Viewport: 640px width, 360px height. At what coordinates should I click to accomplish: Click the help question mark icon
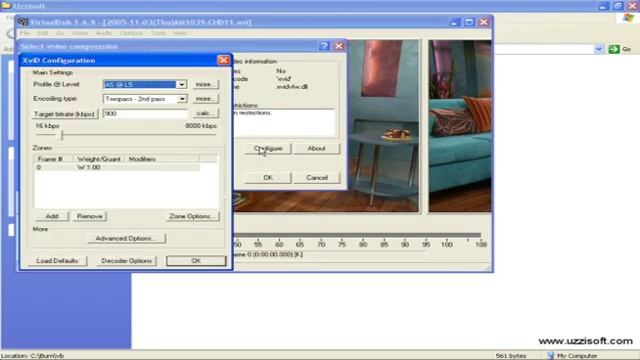tap(324, 46)
